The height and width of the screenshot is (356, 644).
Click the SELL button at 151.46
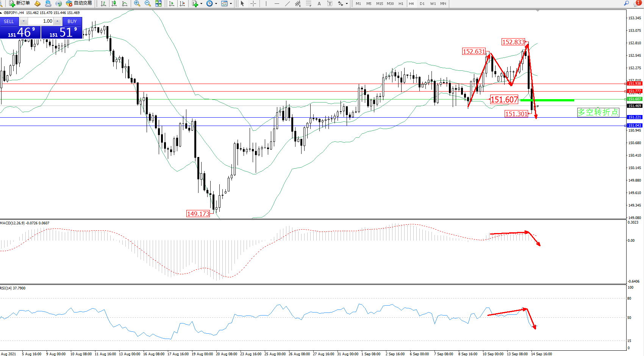pyautogui.click(x=9, y=22)
